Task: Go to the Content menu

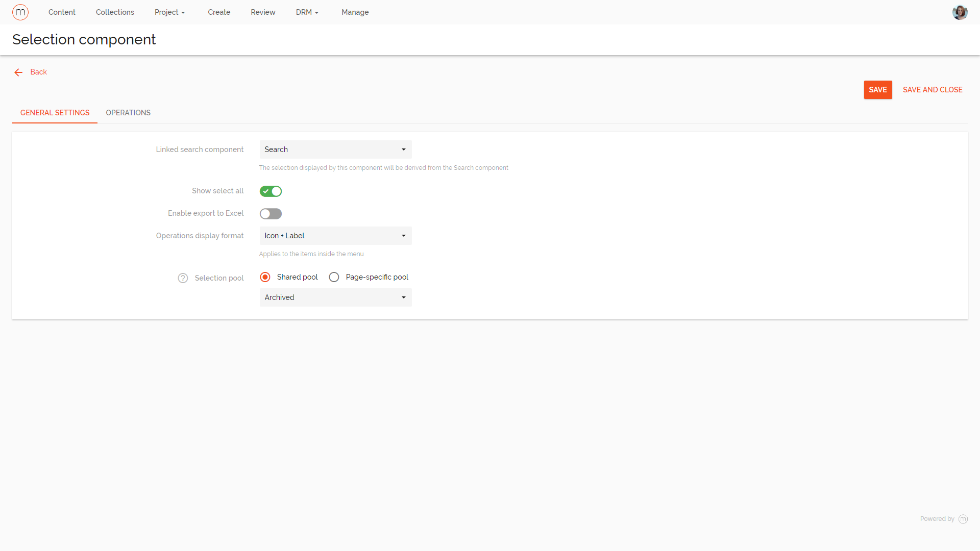Action: [x=62, y=12]
